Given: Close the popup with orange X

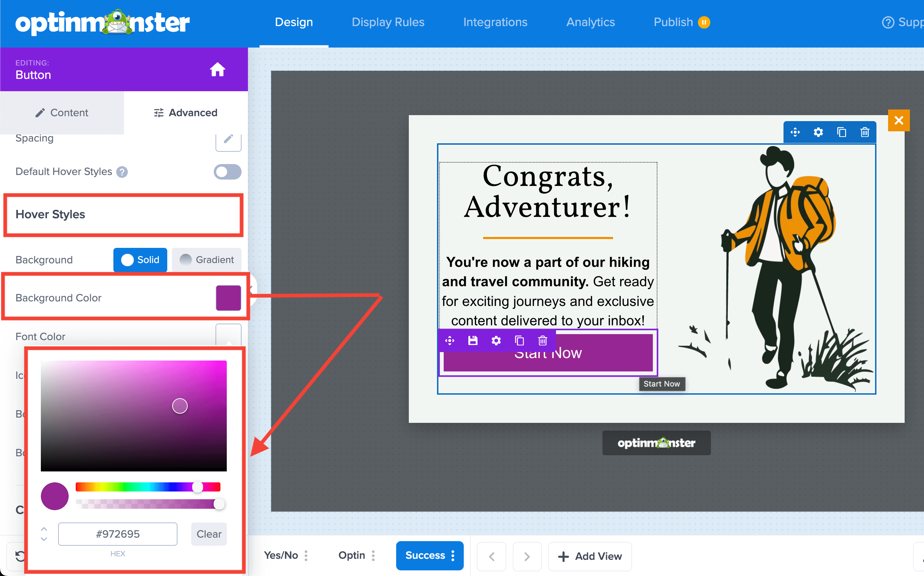Looking at the screenshot, I should pos(899,120).
